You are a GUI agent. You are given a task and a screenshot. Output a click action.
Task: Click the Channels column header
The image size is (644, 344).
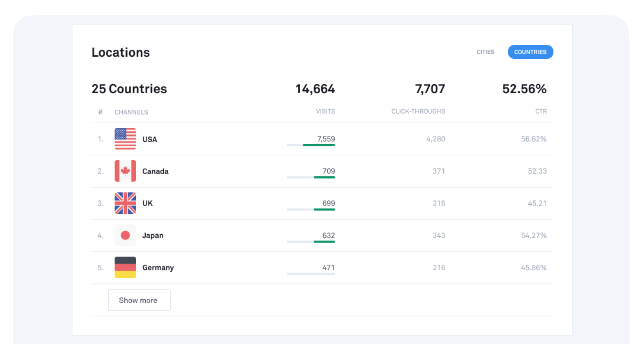click(x=131, y=112)
